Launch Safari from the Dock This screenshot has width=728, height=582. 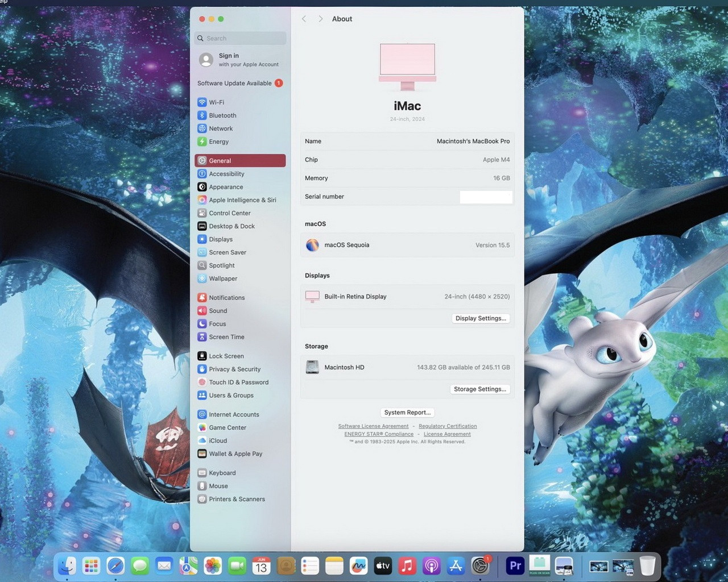115,566
